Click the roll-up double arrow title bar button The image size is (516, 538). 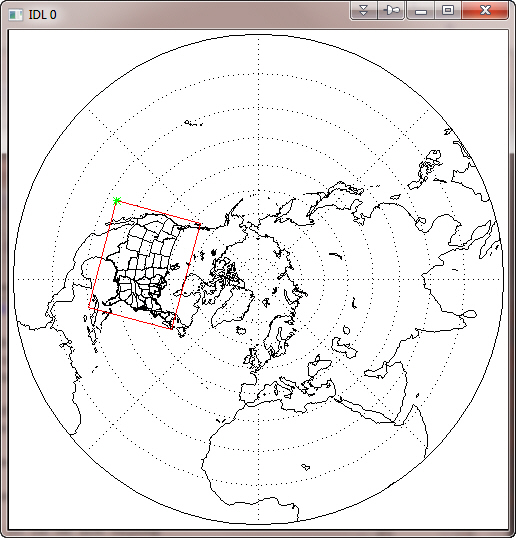(x=364, y=10)
